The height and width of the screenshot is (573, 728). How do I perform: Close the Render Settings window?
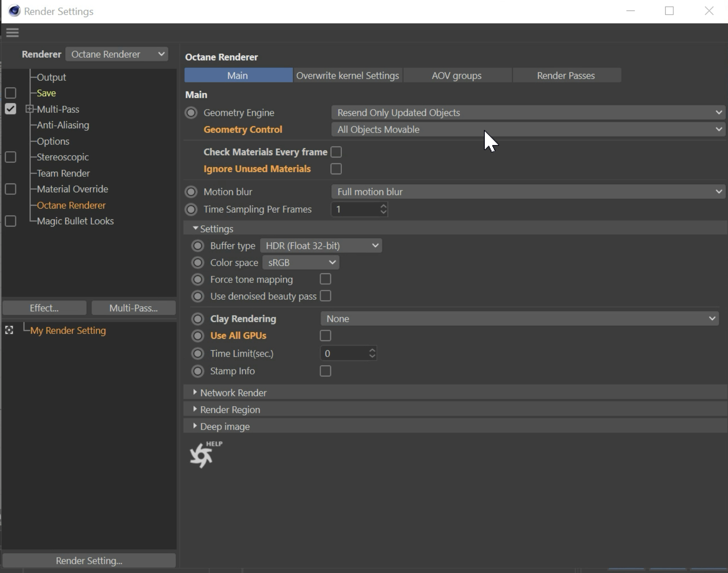(x=709, y=11)
